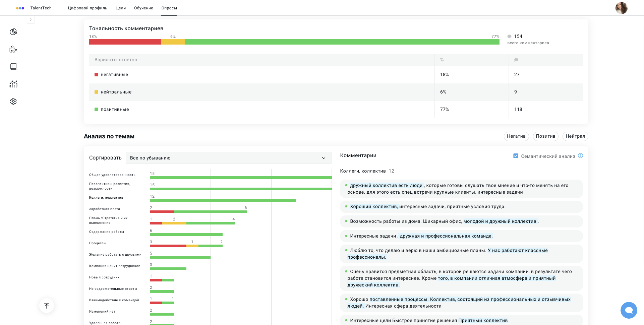
Task: Open the Цифровой профиль tab
Action: pyautogui.click(x=87, y=8)
